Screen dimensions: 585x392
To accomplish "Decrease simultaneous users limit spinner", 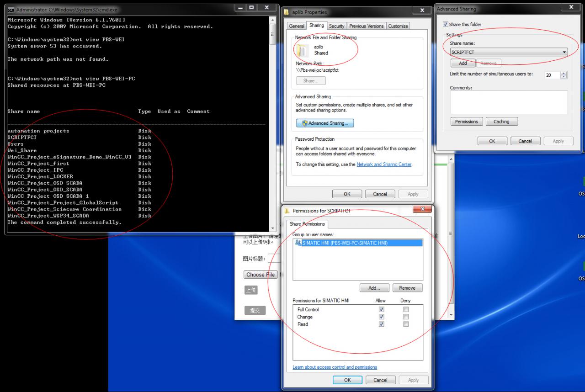I will tap(564, 77).
